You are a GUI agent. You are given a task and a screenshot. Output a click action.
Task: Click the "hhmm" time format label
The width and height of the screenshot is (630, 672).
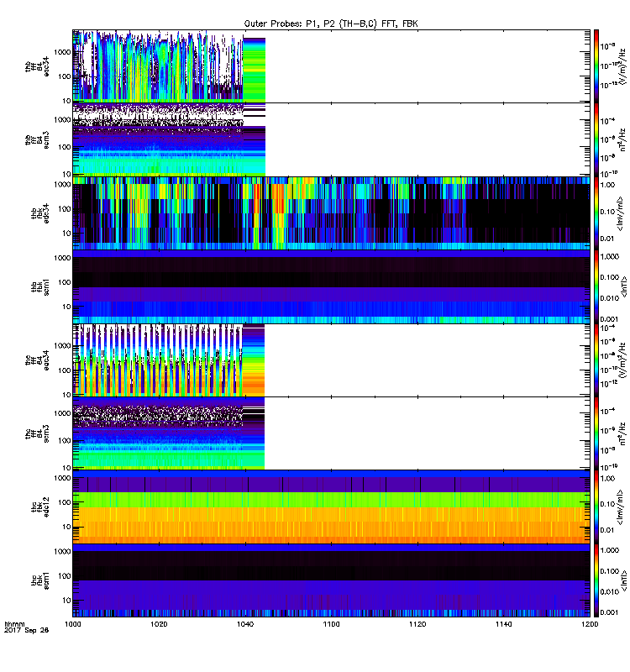click(x=14, y=624)
